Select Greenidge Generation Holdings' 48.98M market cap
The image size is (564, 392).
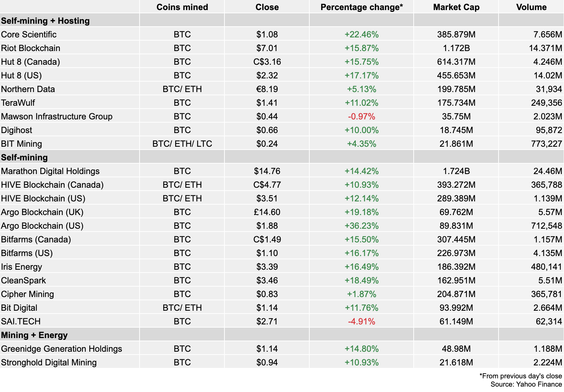(456, 349)
